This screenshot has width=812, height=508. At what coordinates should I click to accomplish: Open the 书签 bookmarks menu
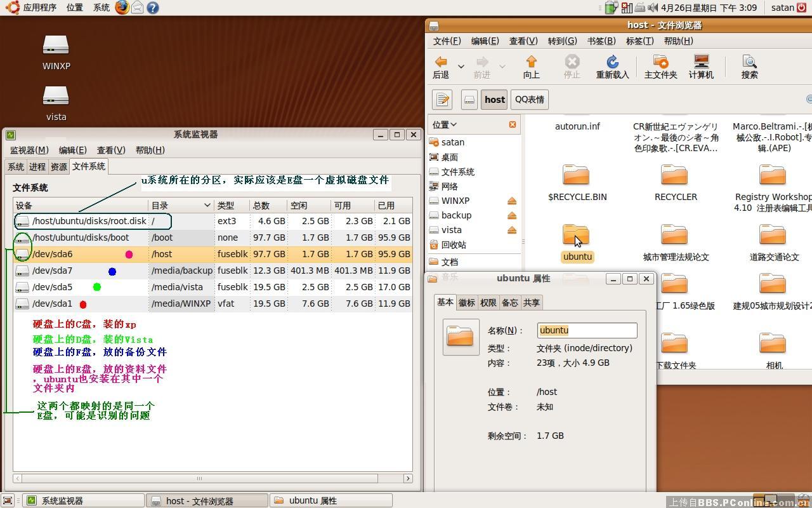click(x=601, y=41)
